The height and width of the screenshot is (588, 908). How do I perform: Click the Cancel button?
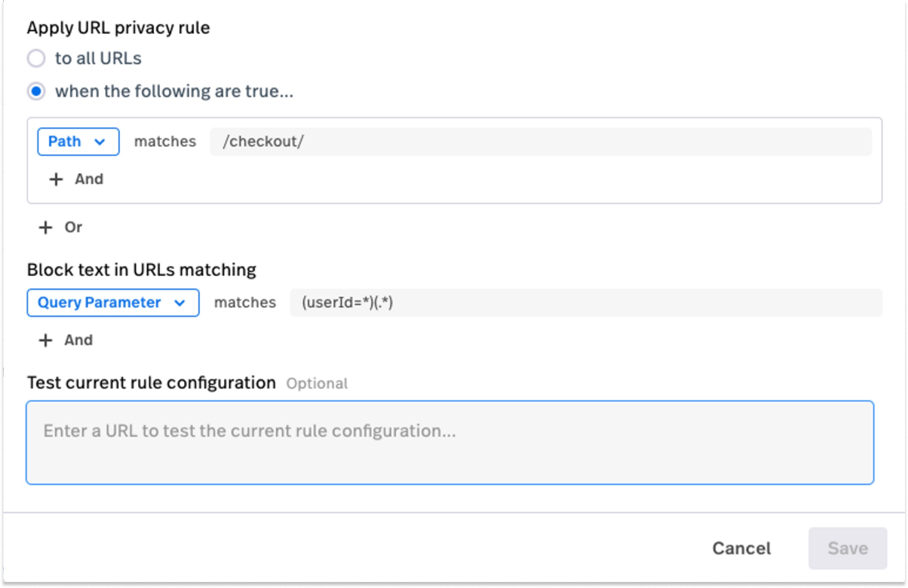741,548
